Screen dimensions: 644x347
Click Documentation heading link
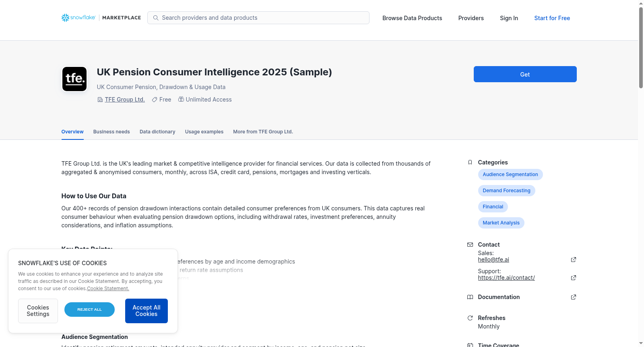[x=499, y=297]
